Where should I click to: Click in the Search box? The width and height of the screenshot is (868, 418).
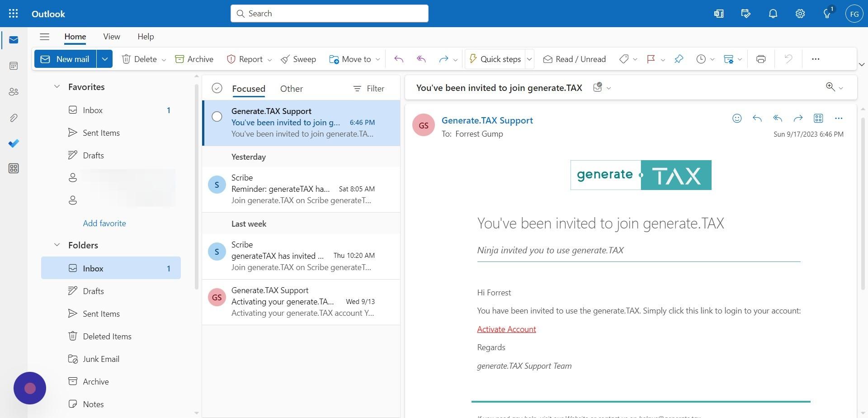[x=330, y=14]
